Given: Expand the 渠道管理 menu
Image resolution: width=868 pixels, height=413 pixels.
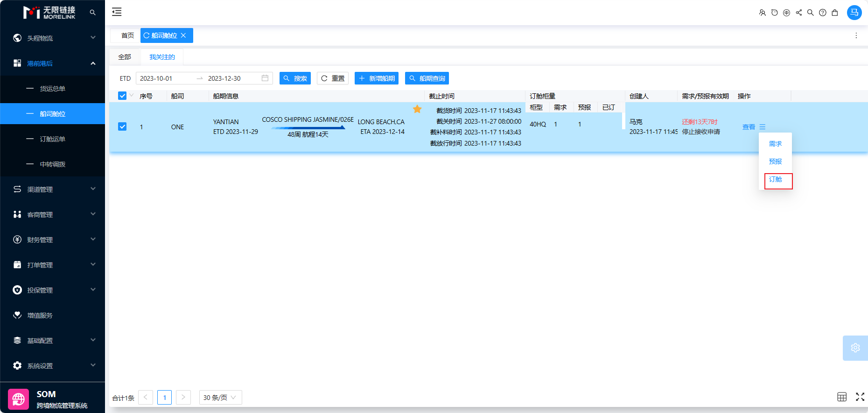Looking at the screenshot, I should click(x=52, y=189).
